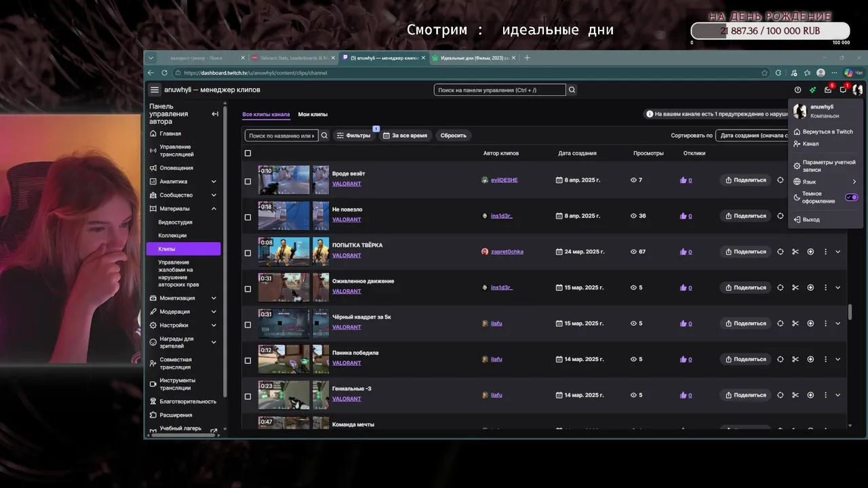Click the magnifier next to the dashboard search
Viewport: 868px width, 488px height.
coord(572,89)
